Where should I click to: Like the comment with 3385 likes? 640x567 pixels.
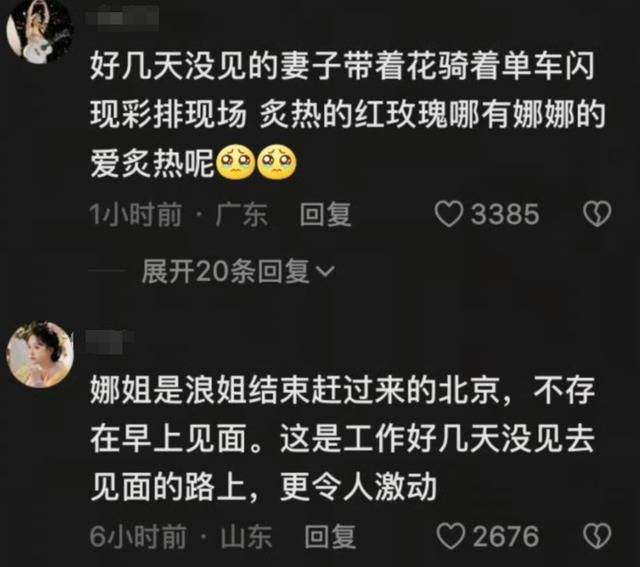coord(449,214)
